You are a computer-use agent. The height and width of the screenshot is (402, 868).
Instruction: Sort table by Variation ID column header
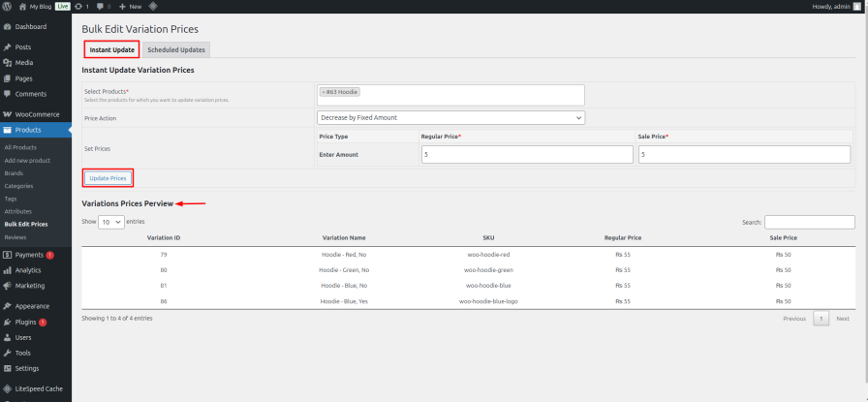click(x=164, y=237)
